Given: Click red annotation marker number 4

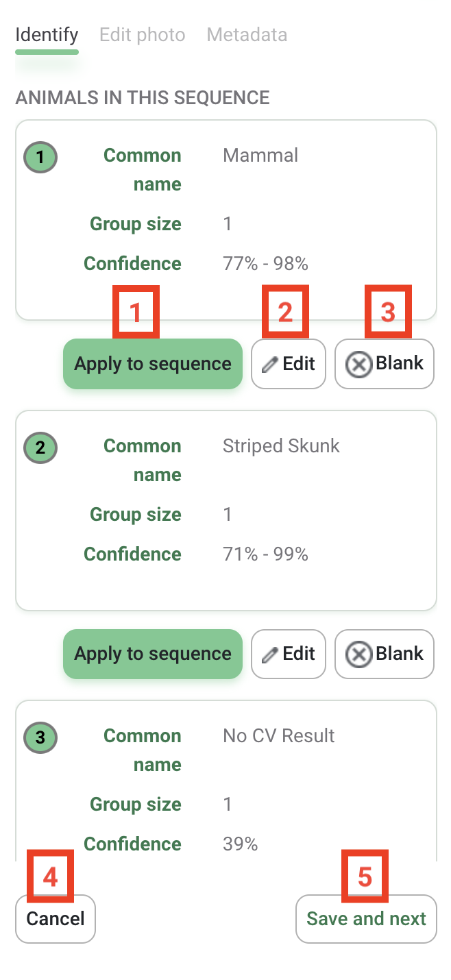Looking at the screenshot, I should [x=50, y=875].
